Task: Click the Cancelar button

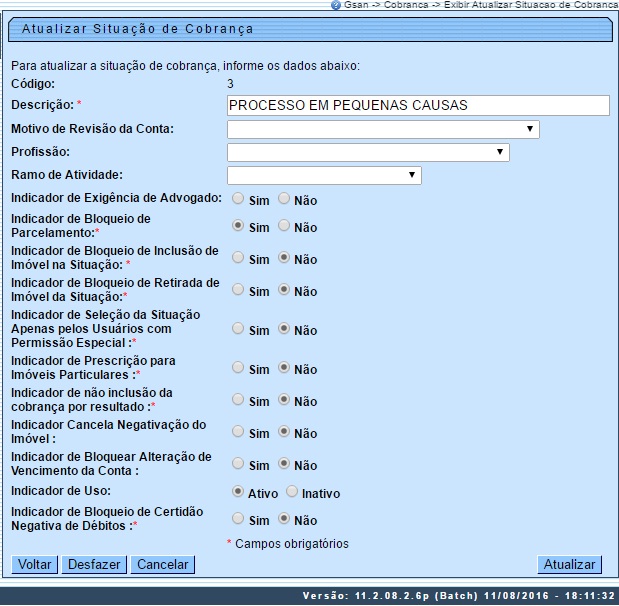Action: [162, 564]
